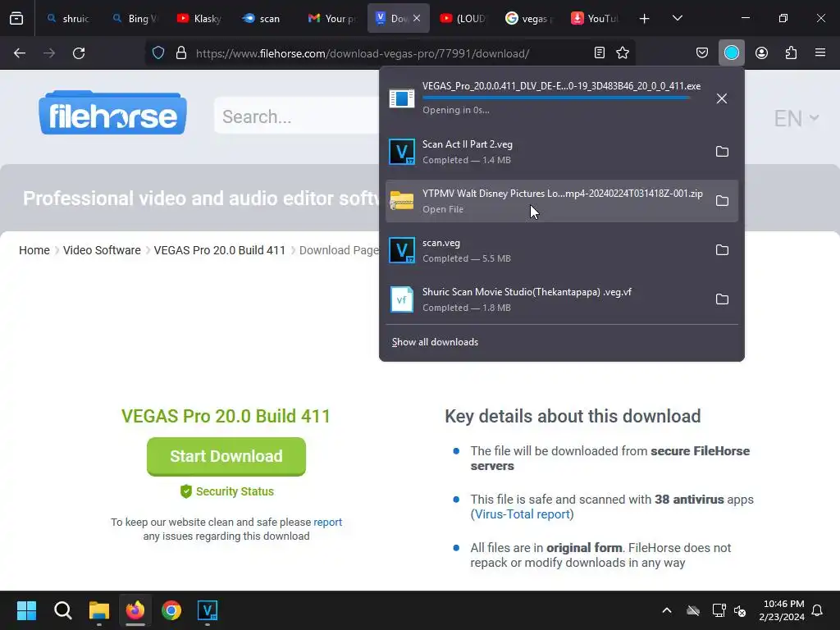Image resolution: width=840 pixels, height=630 pixels.
Task: Open the clock and date flyout
Action: pyautogui.click(x=782, y=610)
